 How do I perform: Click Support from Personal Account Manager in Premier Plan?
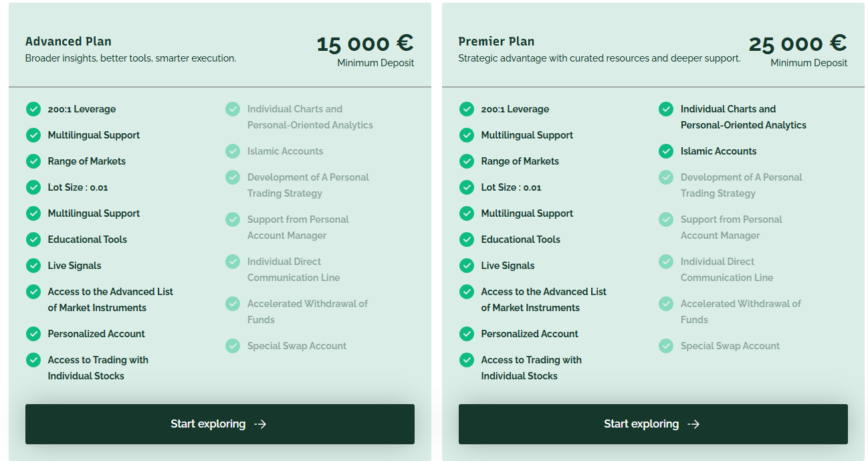coord(731,227)
